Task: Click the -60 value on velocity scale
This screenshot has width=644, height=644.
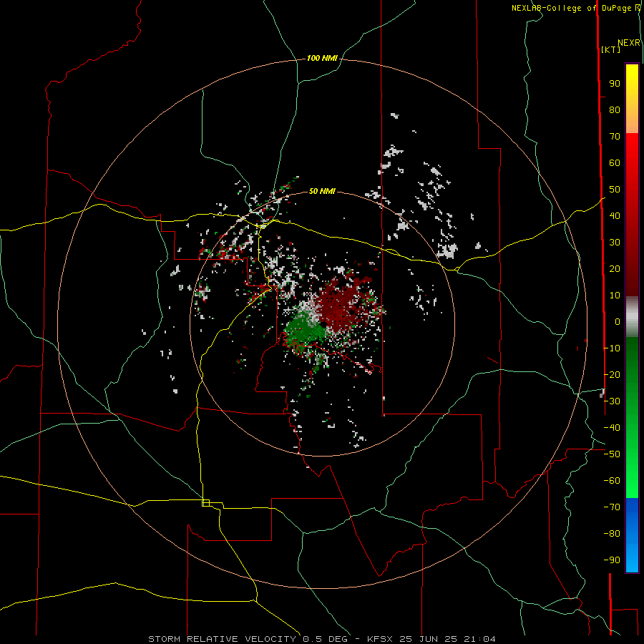Action: [x=612, y=481]
